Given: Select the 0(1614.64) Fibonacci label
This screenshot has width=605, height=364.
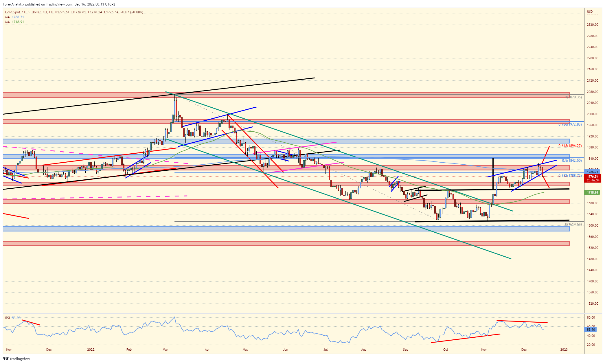Looking at the screenshot, I should [573, 224].
